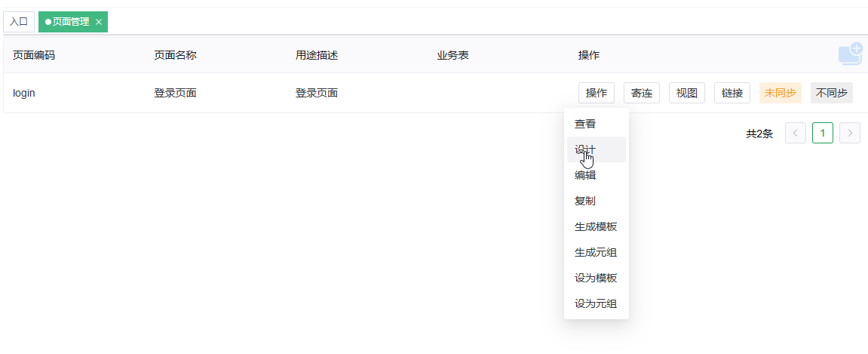Click 登录页面 in the 用途描述 column
The height and width of the screenshot is (354, 868).
317,93
